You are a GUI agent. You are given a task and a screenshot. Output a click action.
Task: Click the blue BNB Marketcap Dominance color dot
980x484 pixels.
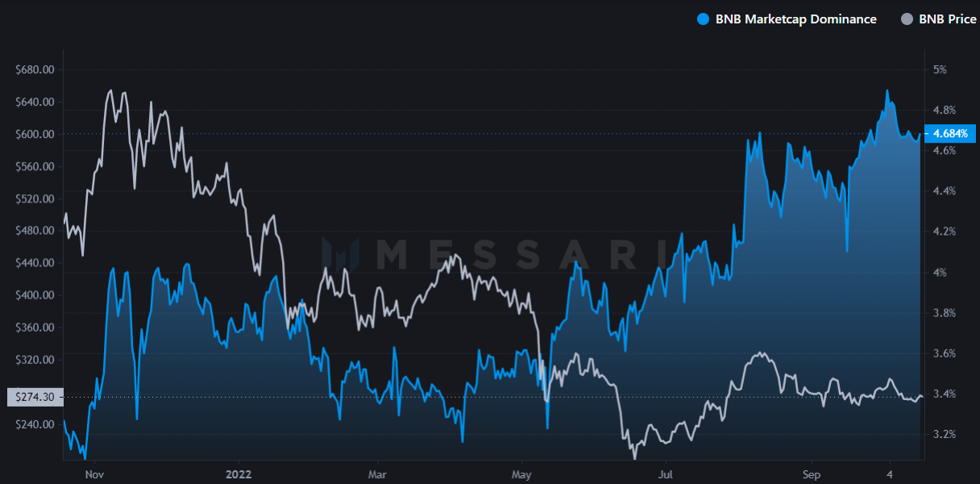[704, 19]
